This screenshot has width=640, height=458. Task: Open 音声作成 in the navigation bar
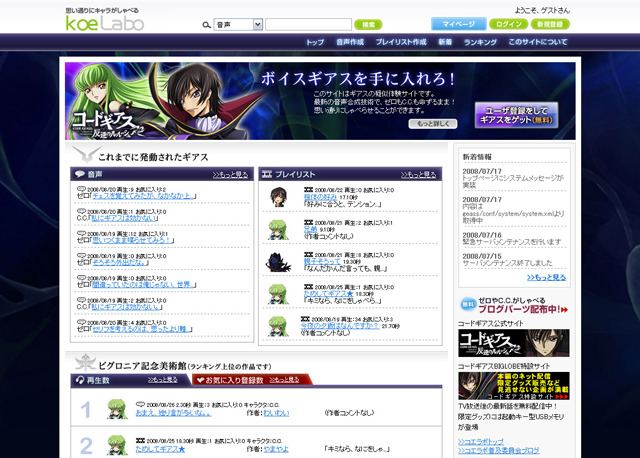350,42
